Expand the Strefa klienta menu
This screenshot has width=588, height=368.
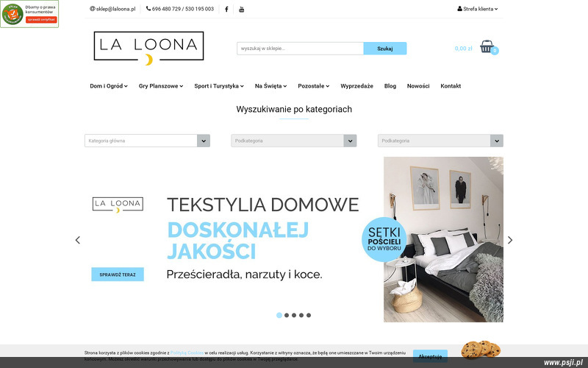[x=477, y=9]
